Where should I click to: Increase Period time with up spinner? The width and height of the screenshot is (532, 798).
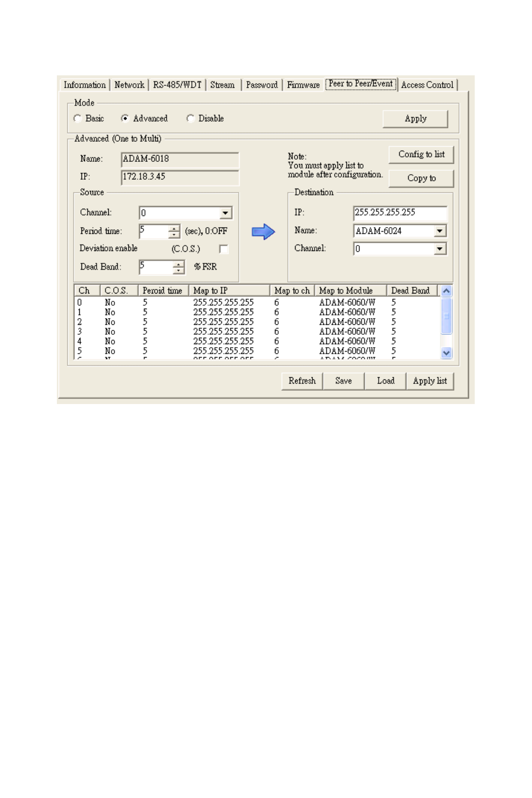[174, 228]
